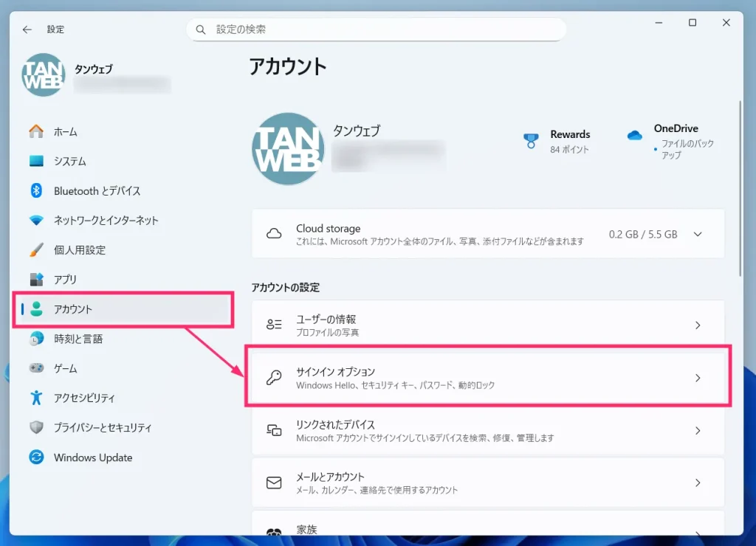Open OneDrive ファイルのバックアップ link

tap(670, 141)
